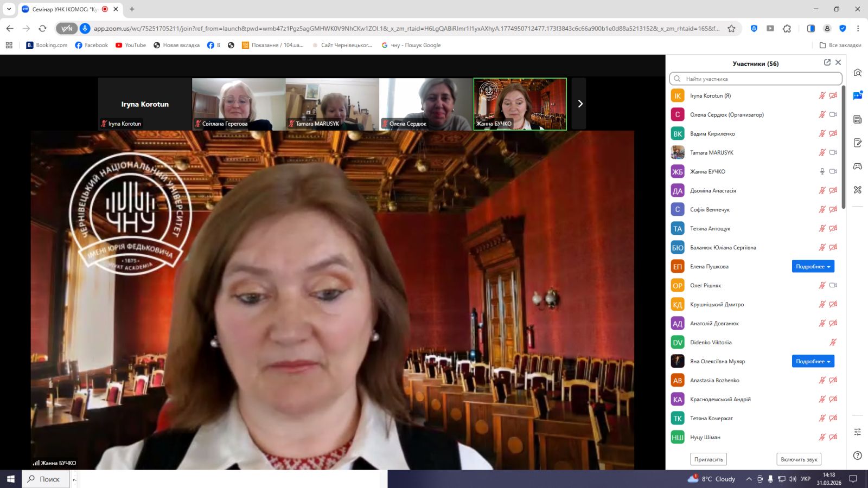Open the Подробнее dropdown for Елена Пушкова

tap(813, 266)
